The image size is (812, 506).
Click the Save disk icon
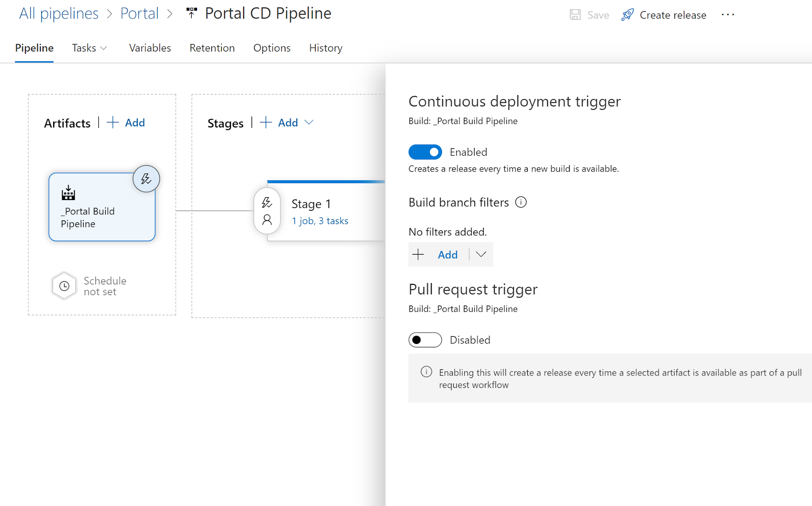575,14
